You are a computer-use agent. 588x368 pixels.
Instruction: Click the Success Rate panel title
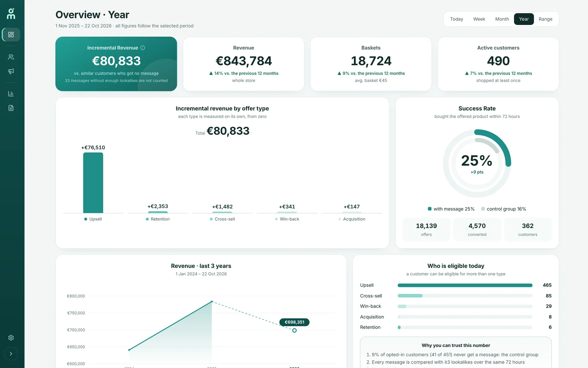click(x=477, y=109)
